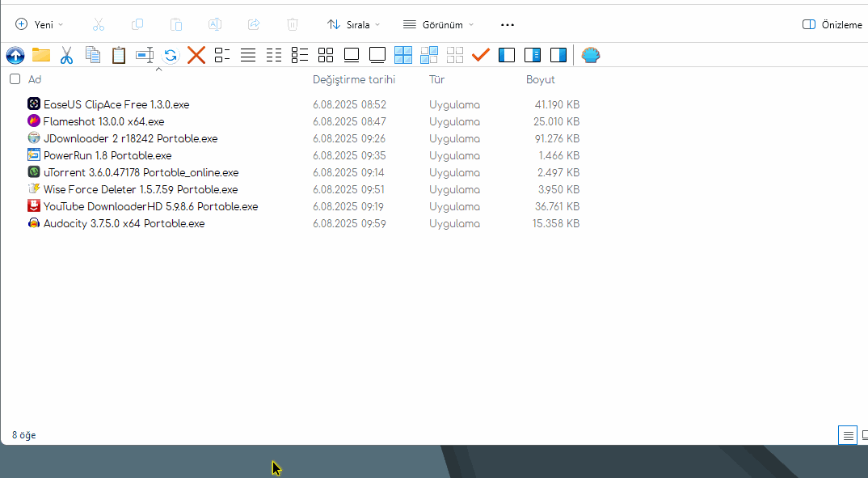Image resolution: width=868 pixels, height=478 pixels.
Task: Click the blue Up arrow toolbar icon
Action: [15, 55]
